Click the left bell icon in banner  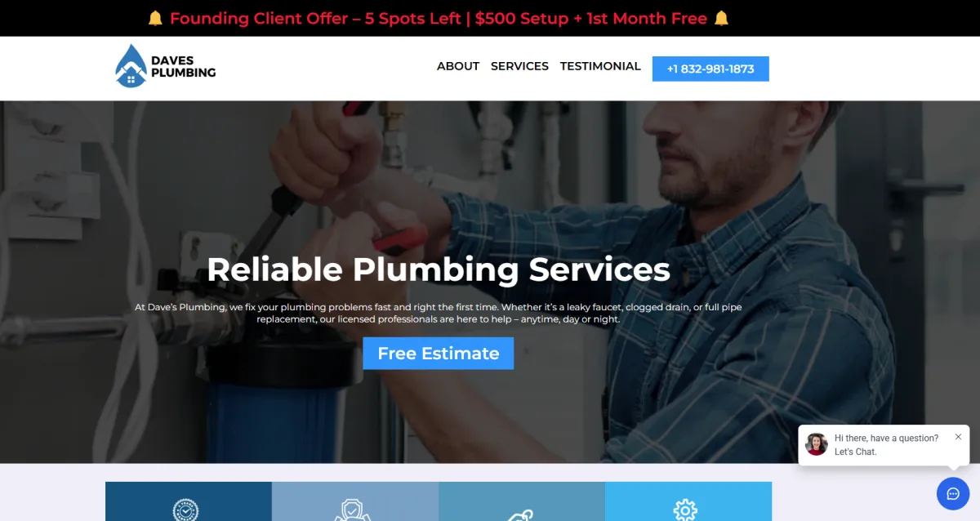click(156, 18)
